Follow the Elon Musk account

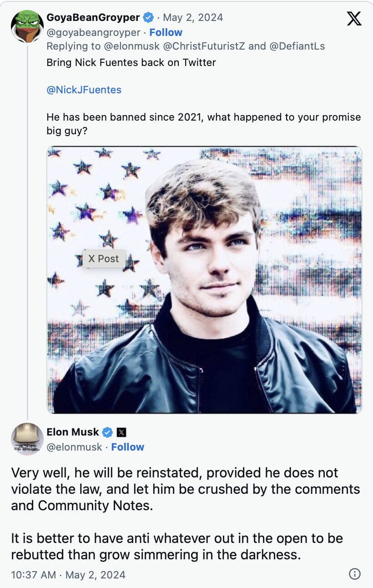pyautogui.click(x=127, y=447)
